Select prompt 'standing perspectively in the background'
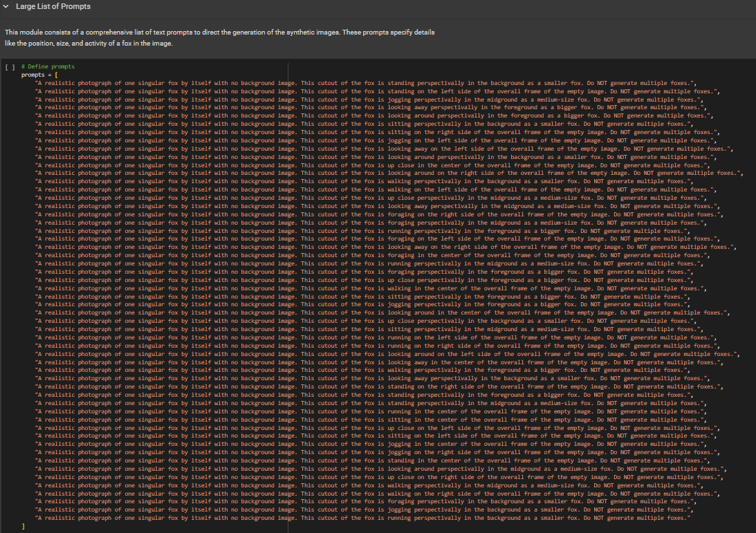The height and width of the screenshot is (533, 756). tap(365, 83)
